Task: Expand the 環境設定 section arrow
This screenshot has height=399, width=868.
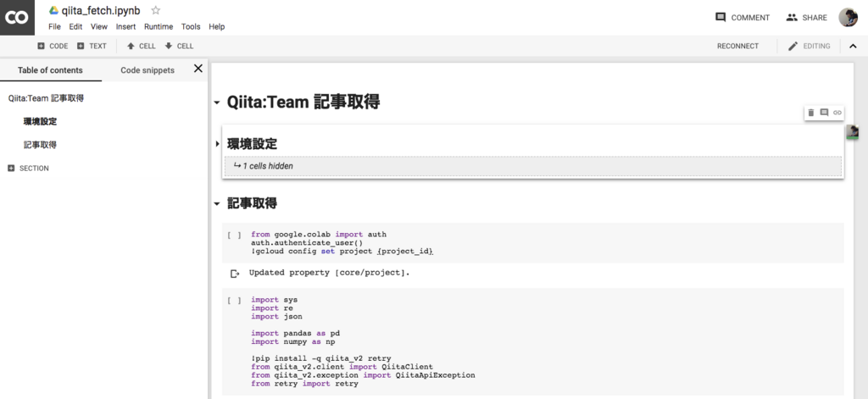Action: pos(217,144)
